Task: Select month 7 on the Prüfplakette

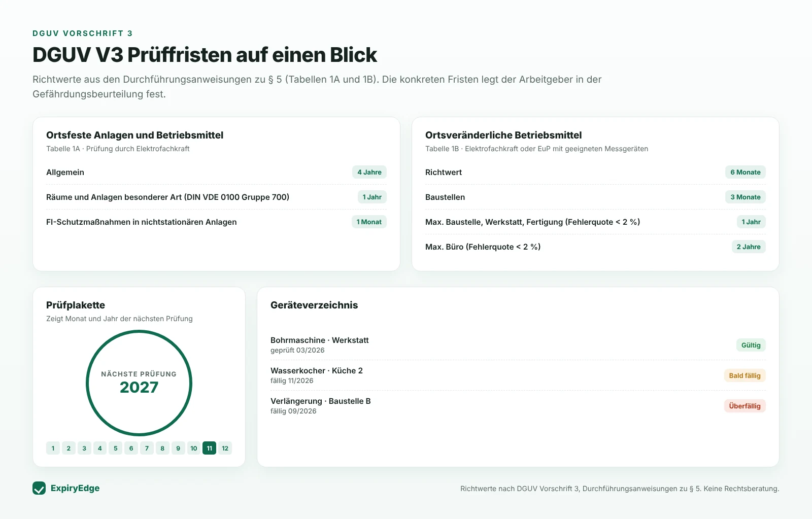Action: pyautogui.click(x=147, y=448)
